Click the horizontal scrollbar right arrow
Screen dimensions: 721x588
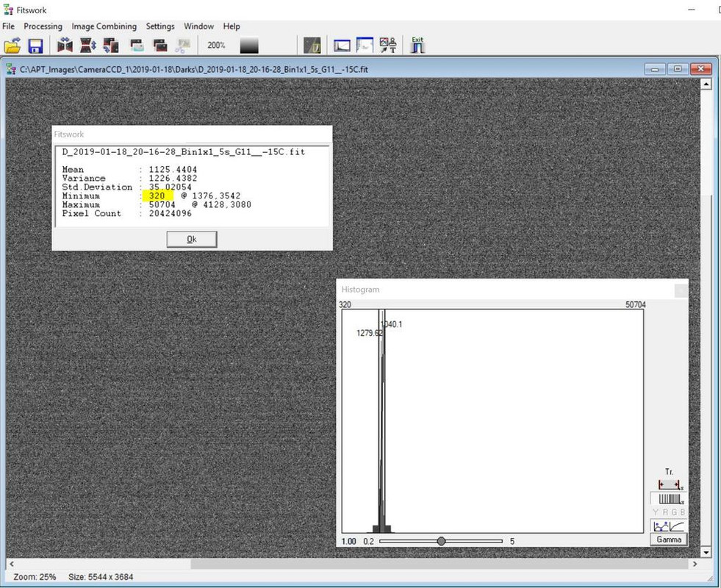pyautogui.click(x=695, y=564)
